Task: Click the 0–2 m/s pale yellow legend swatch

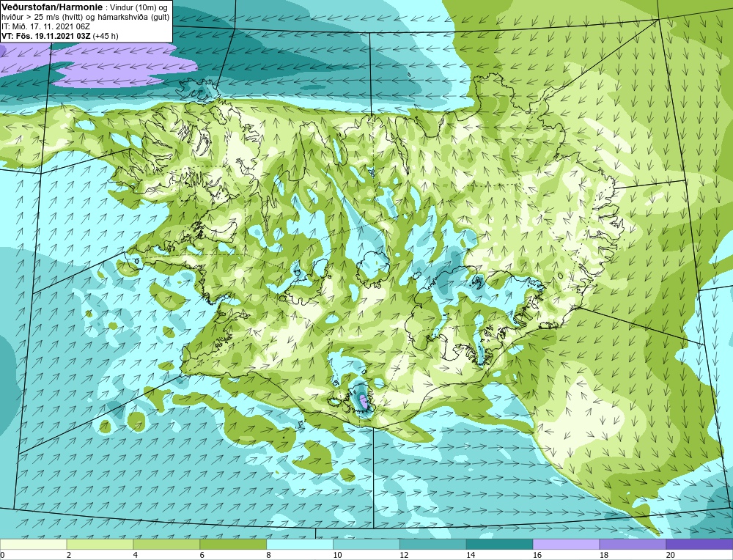Action: pos(33,544)
